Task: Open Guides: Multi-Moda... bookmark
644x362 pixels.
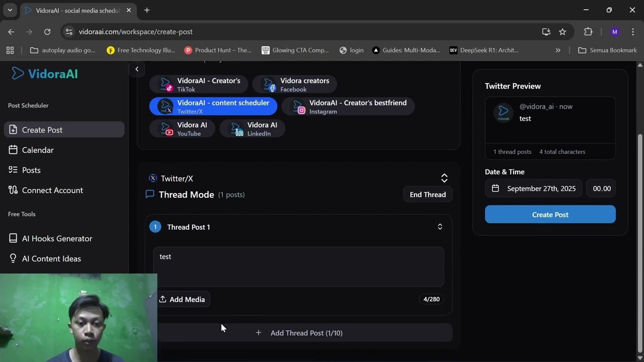Action: (407, 50)
